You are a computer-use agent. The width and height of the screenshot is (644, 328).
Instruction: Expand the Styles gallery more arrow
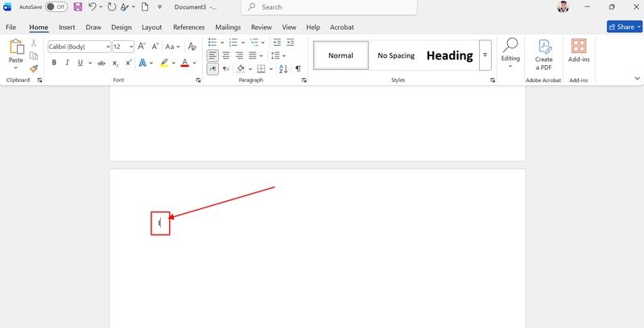point(485,55)
